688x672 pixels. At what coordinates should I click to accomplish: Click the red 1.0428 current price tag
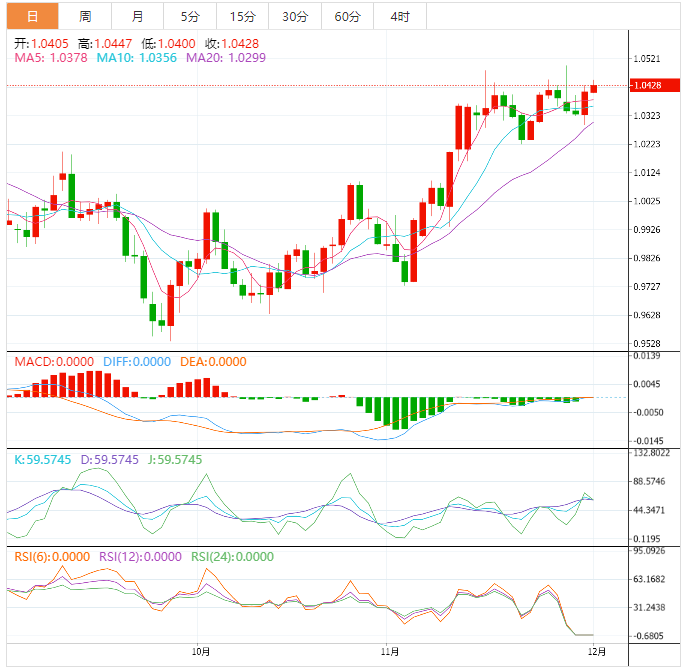pos(652,86)
